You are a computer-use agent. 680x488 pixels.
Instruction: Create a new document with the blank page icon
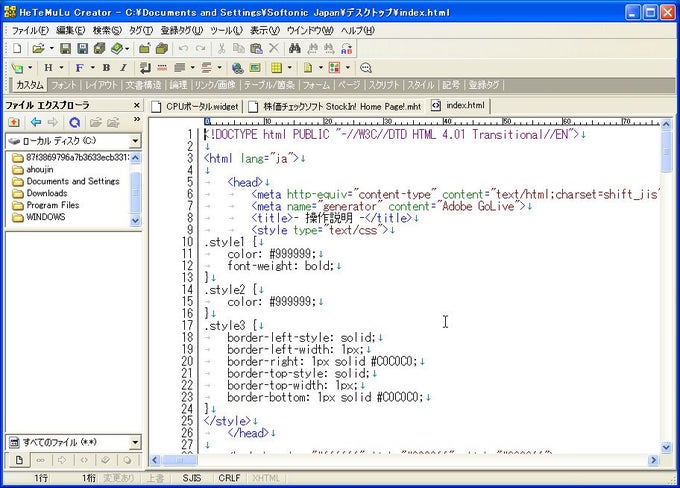coord(17,49)
